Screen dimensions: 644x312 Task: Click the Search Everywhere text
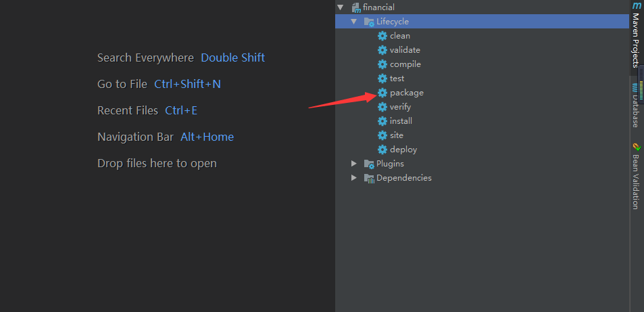tap(145, 58)
